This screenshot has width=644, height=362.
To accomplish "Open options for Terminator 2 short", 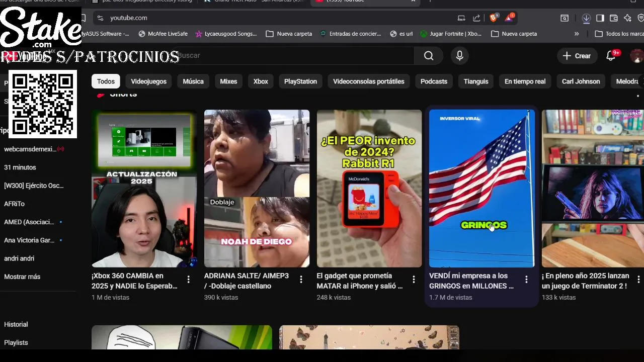I will 638,279.
